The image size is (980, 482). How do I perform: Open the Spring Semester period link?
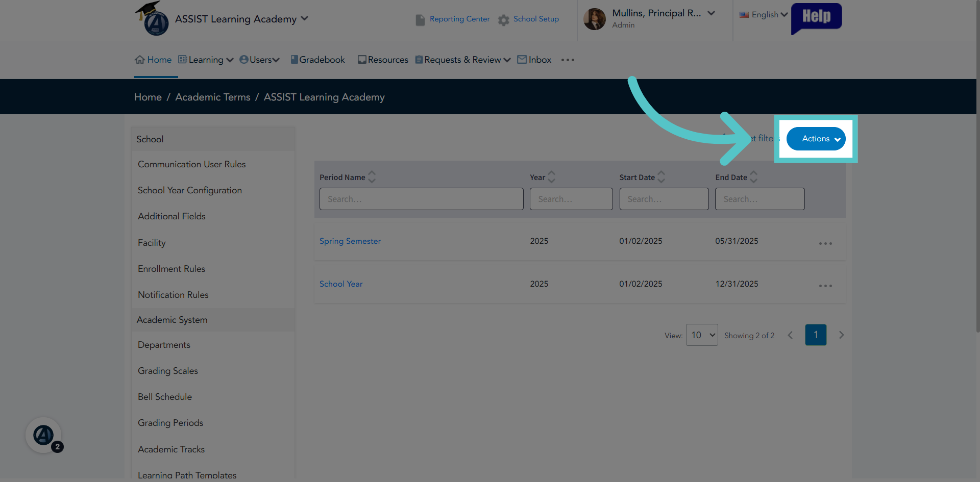pos(350,241)
